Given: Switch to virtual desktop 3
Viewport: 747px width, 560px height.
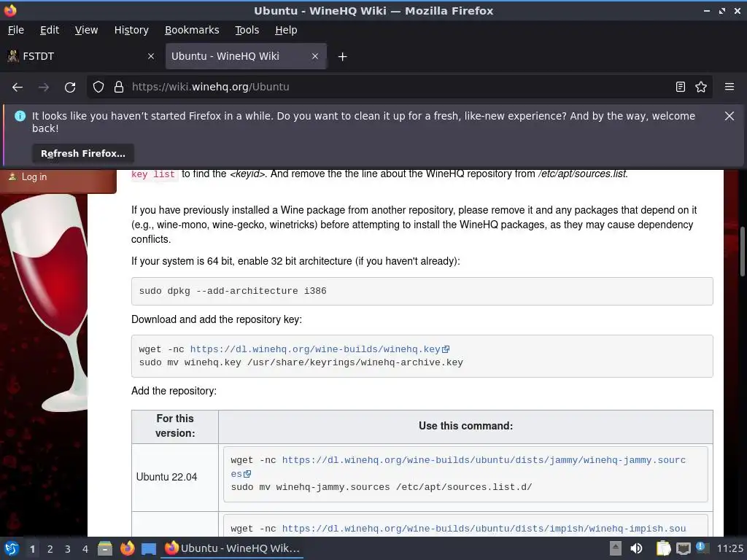Looking at the screenshot, I should point(68,549).
